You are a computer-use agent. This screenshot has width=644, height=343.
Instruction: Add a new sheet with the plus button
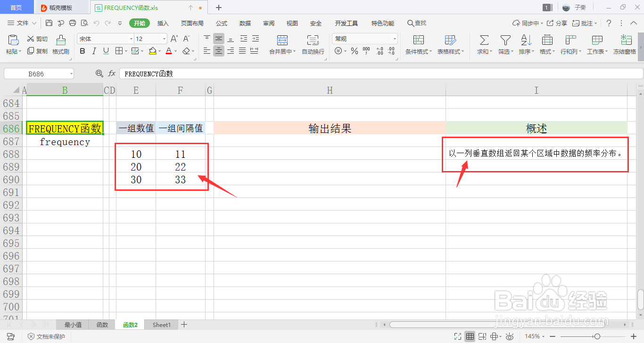[184, 325]
